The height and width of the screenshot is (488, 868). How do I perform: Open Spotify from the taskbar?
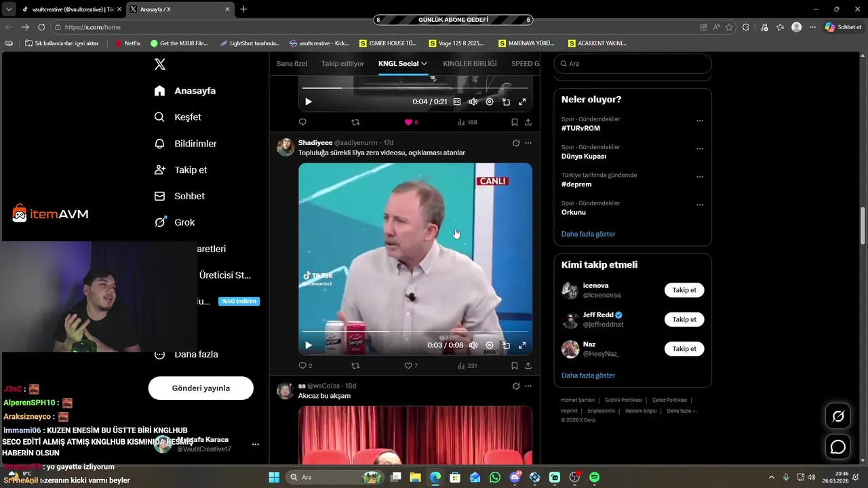click(x=595, y=477)
